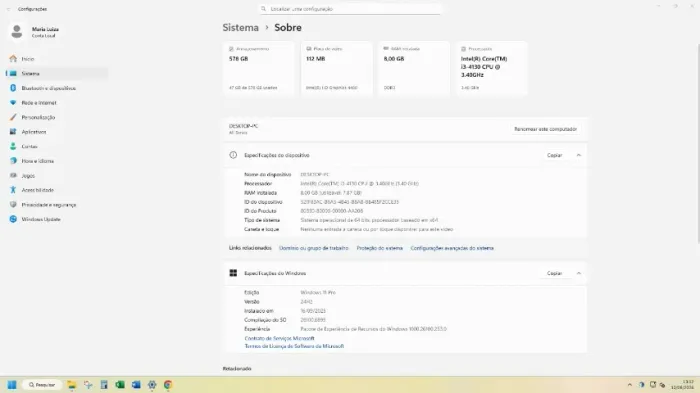Go back to Sistema via breadcrumb
This screenshot has width=700, height=393.
pos(241,28)
